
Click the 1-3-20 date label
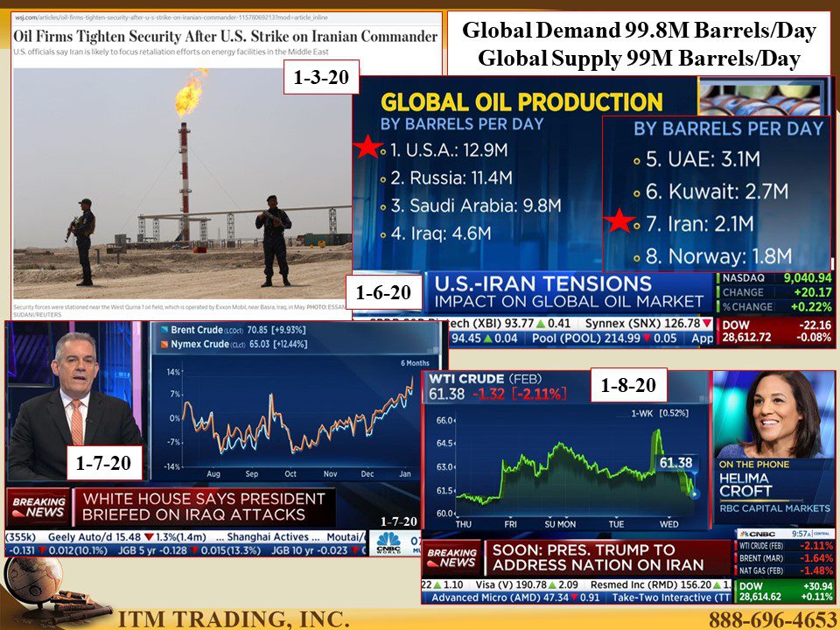click(x=321, y=77)
